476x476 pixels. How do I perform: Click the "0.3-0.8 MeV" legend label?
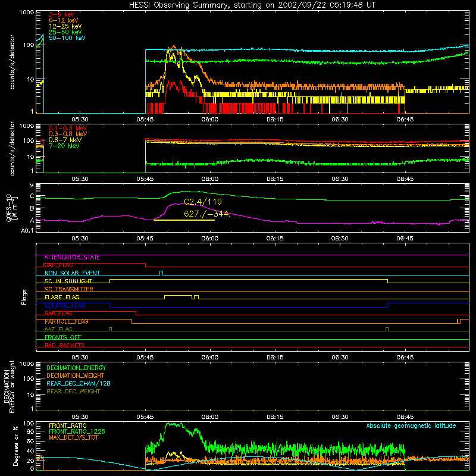[x=68, y=134]
